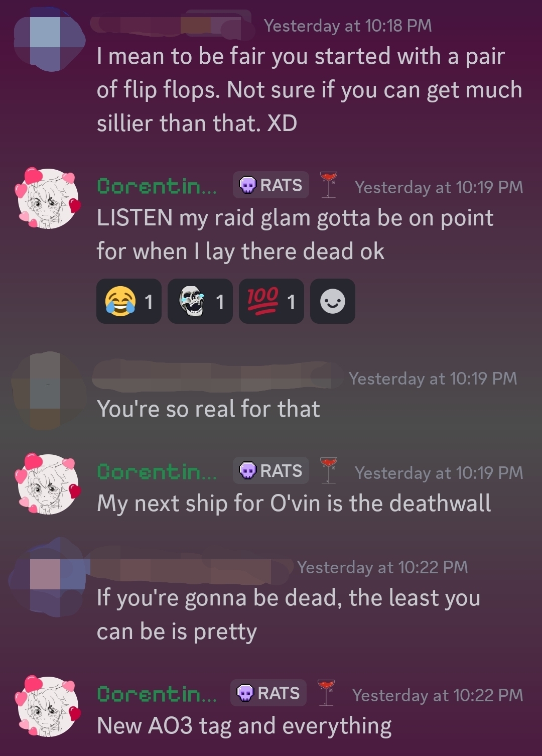Select the 'You're so real for that' message
The width and height of the screenshot is (542, 756).
tap(208, 409)
